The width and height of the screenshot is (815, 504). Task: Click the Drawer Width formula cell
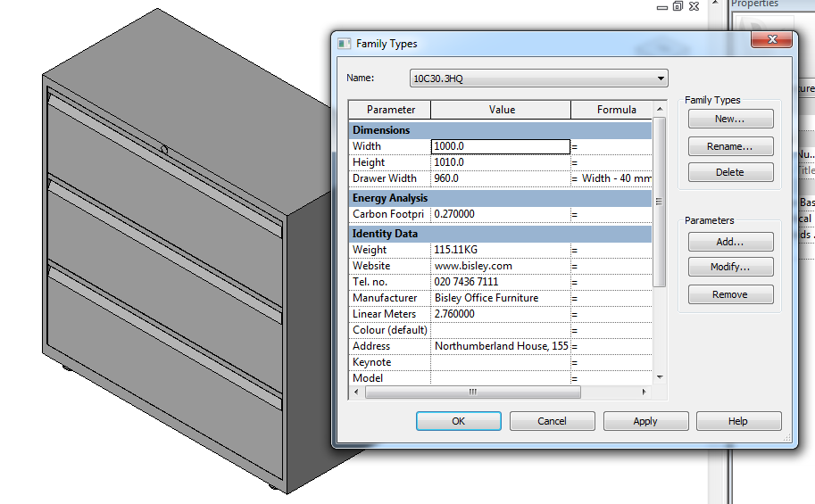click(x=611, y=178)
